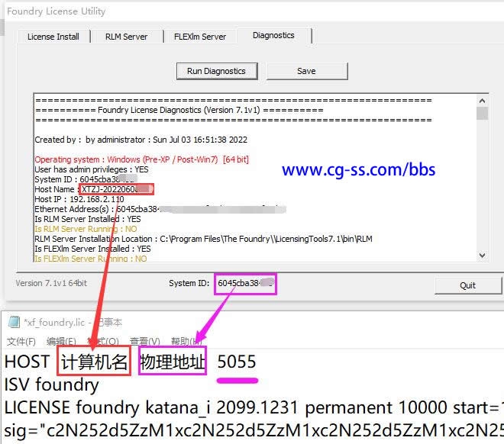Open the 帮助(H) menu in Notepad
This screenshot has height=444, width=504.
(186, 341)
